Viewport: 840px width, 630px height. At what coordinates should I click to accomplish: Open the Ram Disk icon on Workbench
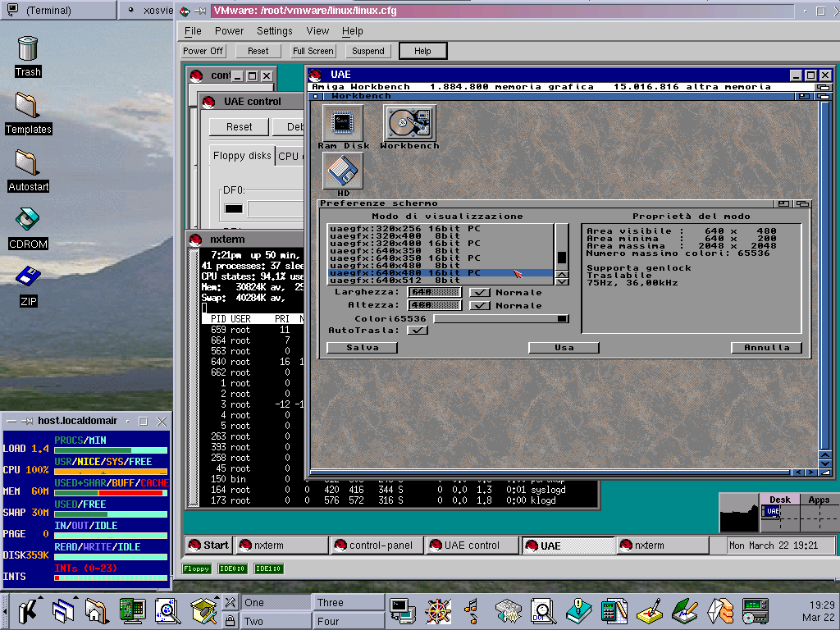pos(343,123)
